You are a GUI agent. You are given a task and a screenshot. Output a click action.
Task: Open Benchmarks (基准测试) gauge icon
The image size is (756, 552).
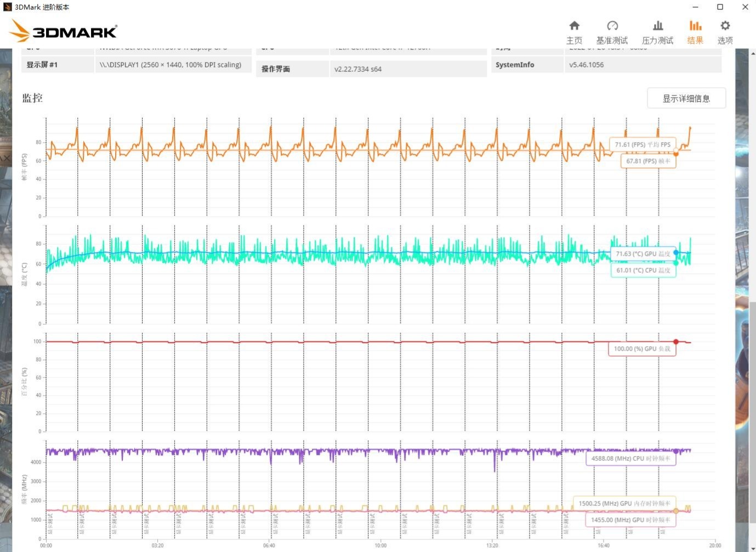click(612, 26)
